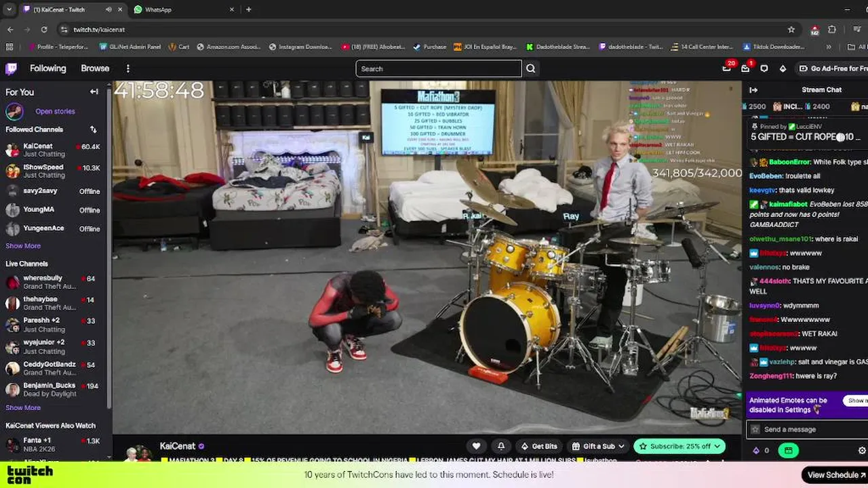Collapse the Stream Chat panel

click(753, 89)
